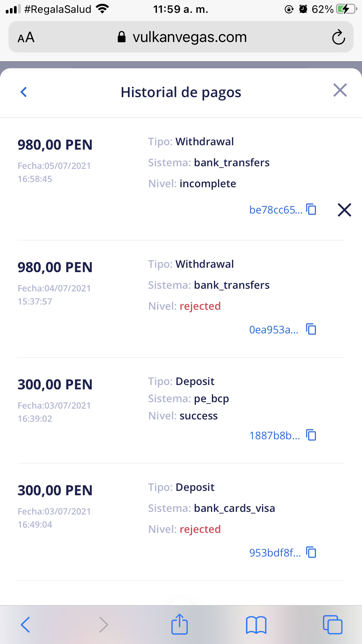
Task: Cancel the incomplete 980,00 PEN withdrawal
Action: click(344, 210)
